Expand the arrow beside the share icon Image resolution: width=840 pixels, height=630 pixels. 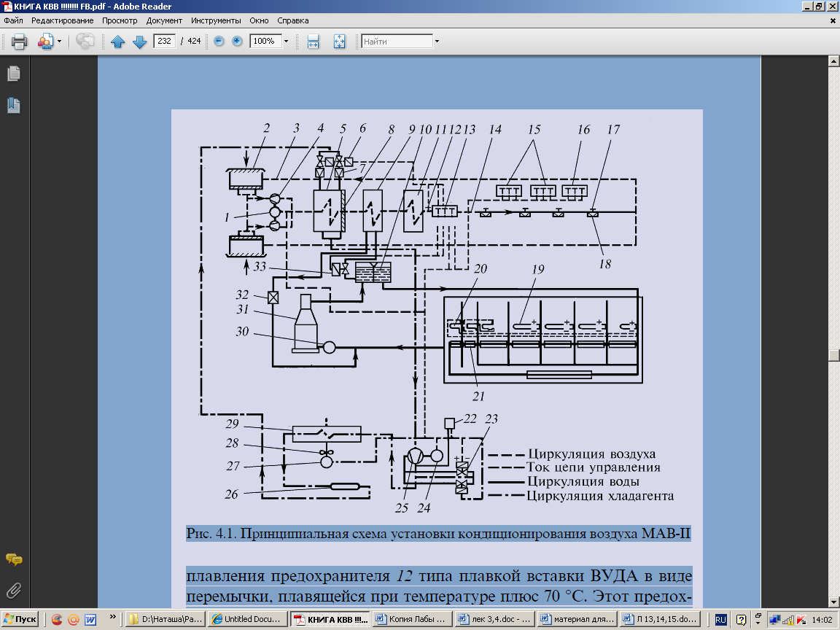(60, 42)
